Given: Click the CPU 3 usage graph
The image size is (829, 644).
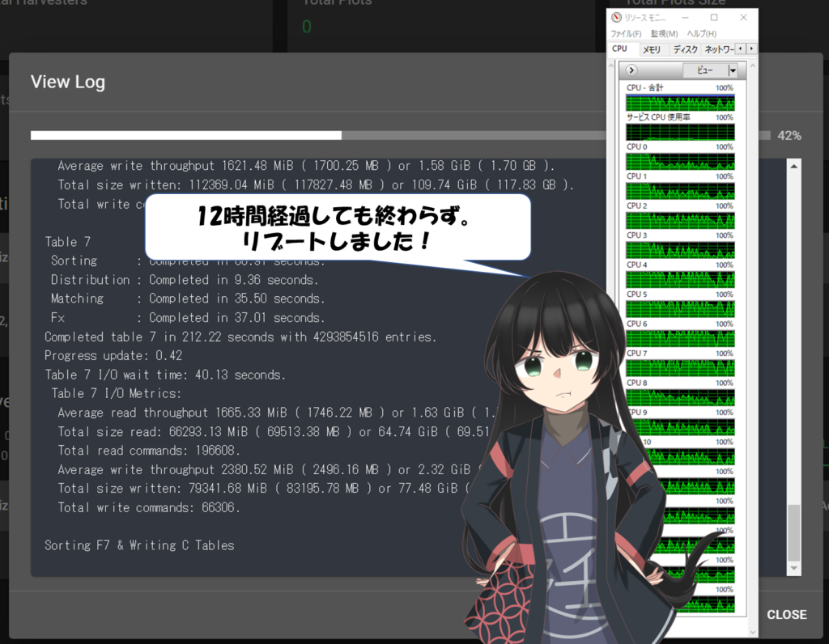Looking at the screenshot, I should point(680,251).
